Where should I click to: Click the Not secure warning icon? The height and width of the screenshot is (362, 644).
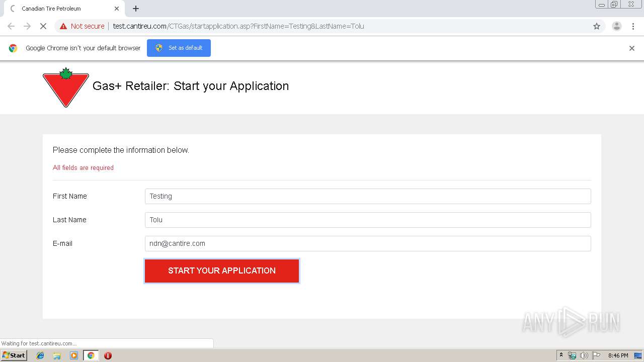[x=63, y=26]
